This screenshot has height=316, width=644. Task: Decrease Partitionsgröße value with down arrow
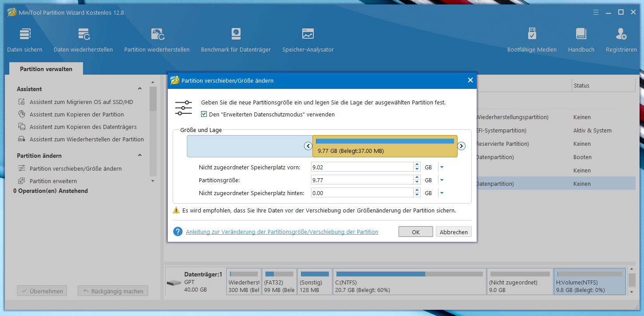click(x=417, y=183)
